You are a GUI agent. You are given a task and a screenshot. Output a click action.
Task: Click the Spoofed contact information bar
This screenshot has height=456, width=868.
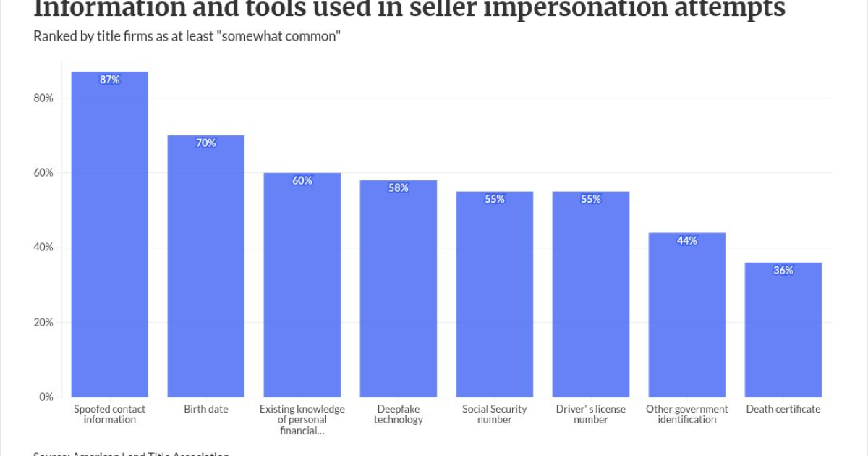pyautogui.click(x=109, y=234)
